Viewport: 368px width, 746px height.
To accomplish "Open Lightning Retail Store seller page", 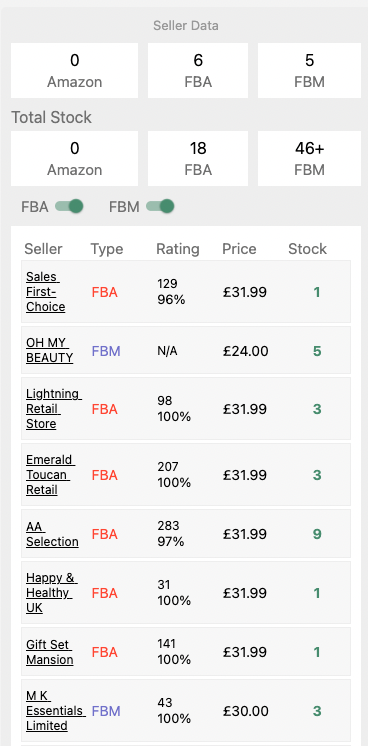I will 54,409.
